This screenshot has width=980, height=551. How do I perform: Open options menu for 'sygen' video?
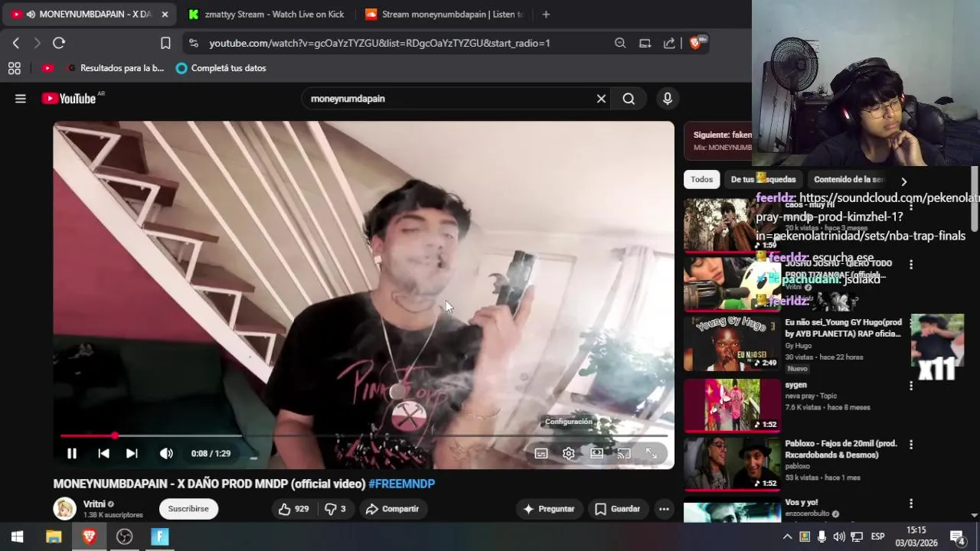click(911, 386)
